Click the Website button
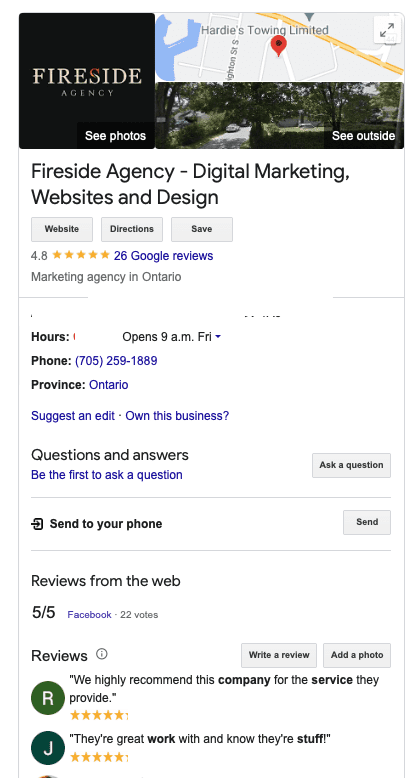419x778 pixels. (x=62, y=229)
